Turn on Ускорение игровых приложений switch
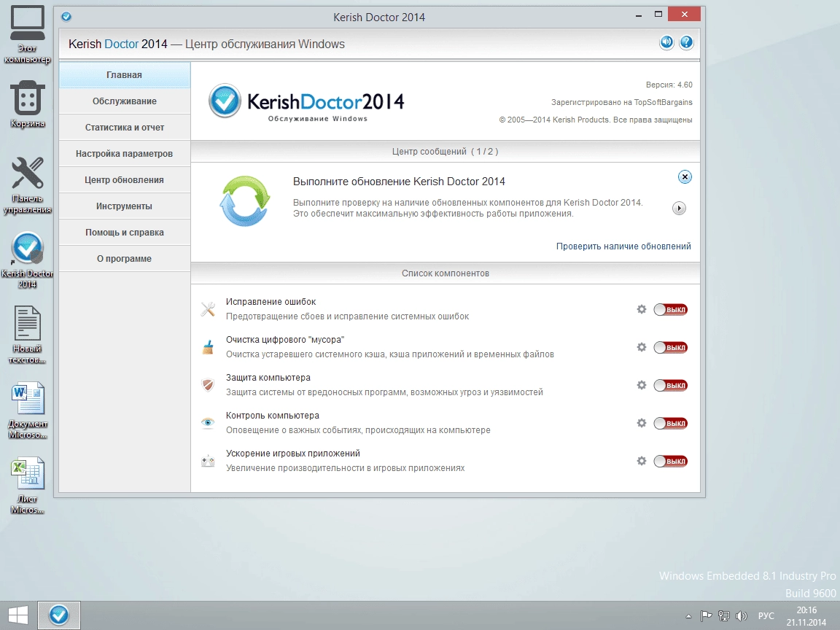 tap(670, 462)
